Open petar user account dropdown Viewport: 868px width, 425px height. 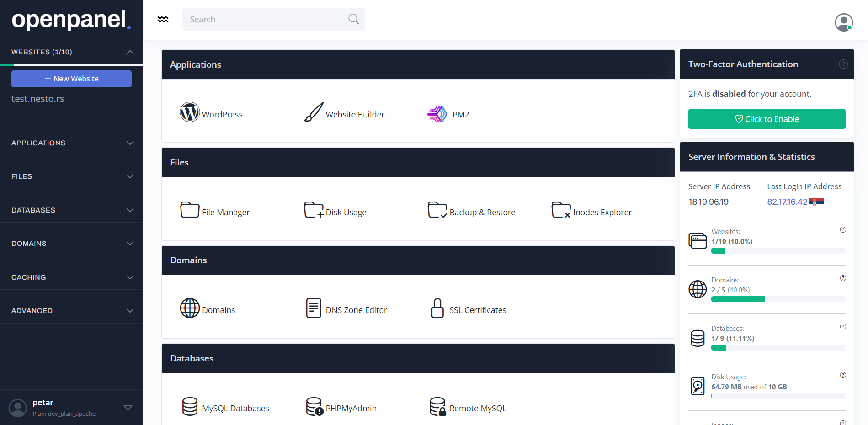128,407
